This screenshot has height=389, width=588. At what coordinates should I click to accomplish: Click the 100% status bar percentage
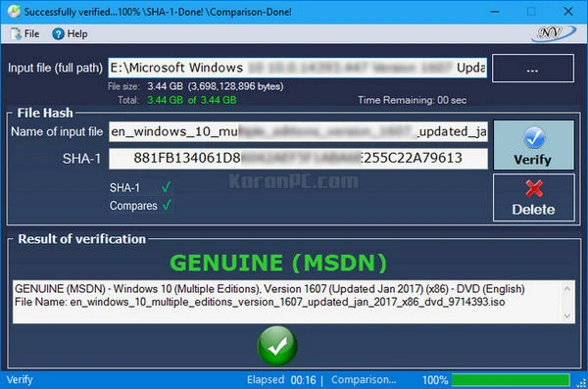[435, 380]
